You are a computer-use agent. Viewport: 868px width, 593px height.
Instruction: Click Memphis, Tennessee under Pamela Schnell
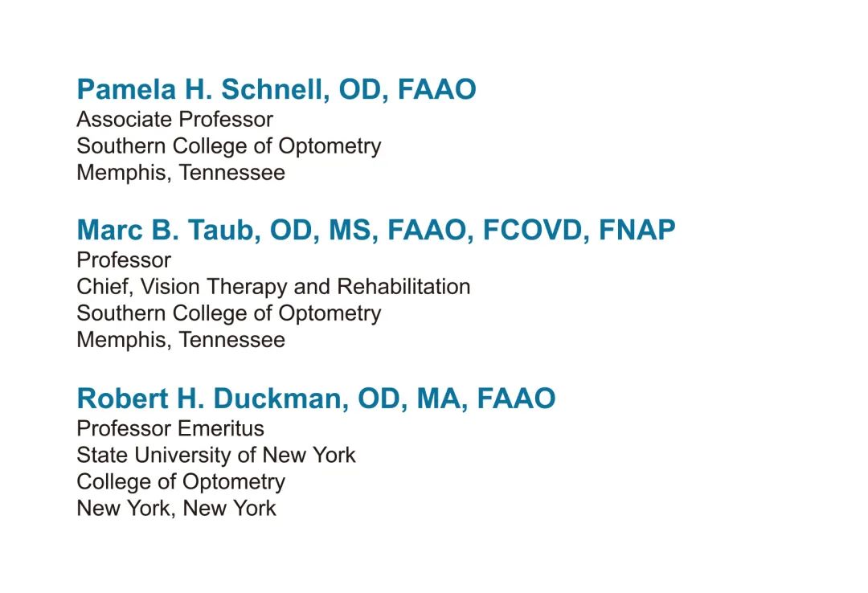pos(180,173)
